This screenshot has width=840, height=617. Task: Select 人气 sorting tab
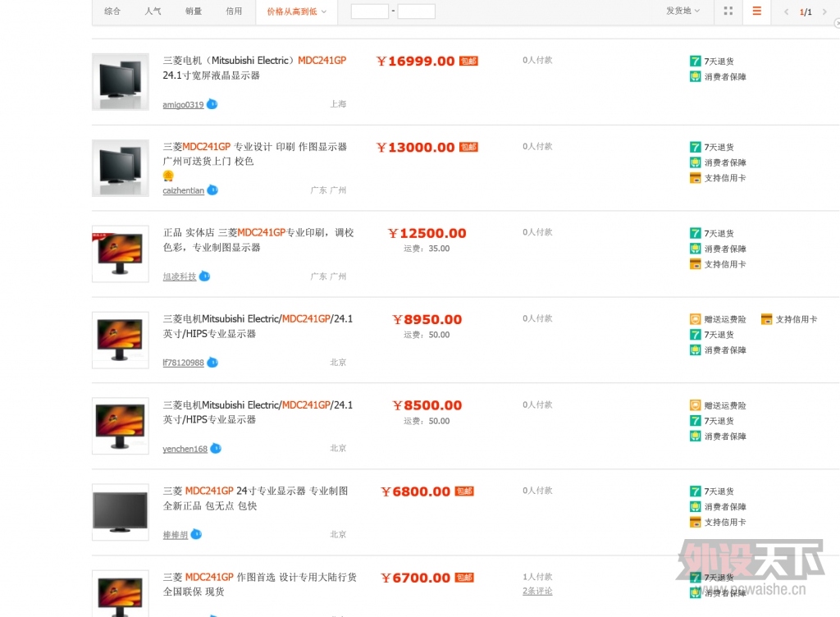tap(153, 11)
